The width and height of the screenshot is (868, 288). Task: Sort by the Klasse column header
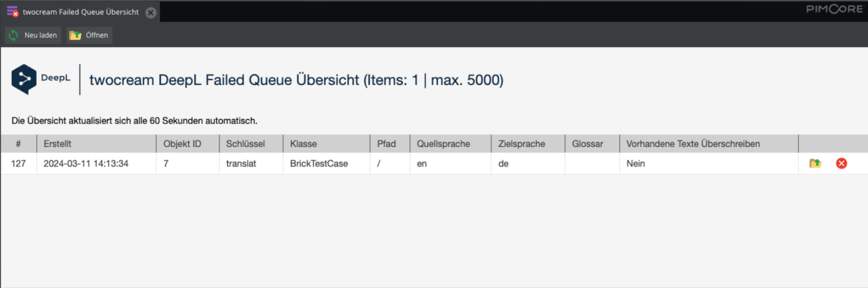coord(326,144)
